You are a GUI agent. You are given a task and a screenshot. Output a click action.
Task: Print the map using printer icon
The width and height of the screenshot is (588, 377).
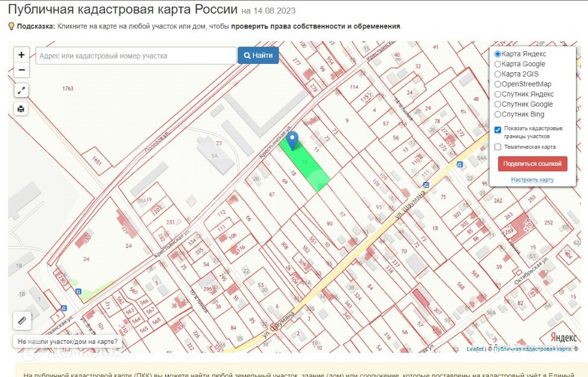(21, 109)
